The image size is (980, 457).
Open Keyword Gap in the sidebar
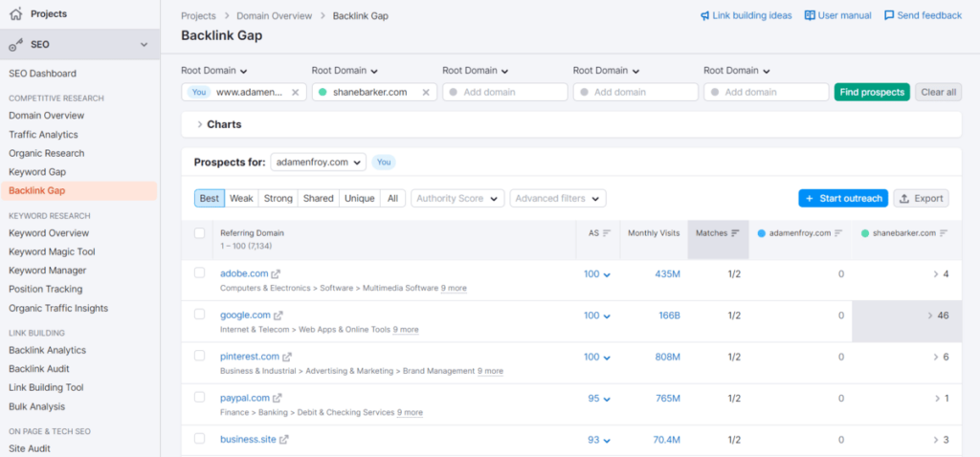click(x=37, y=172)
